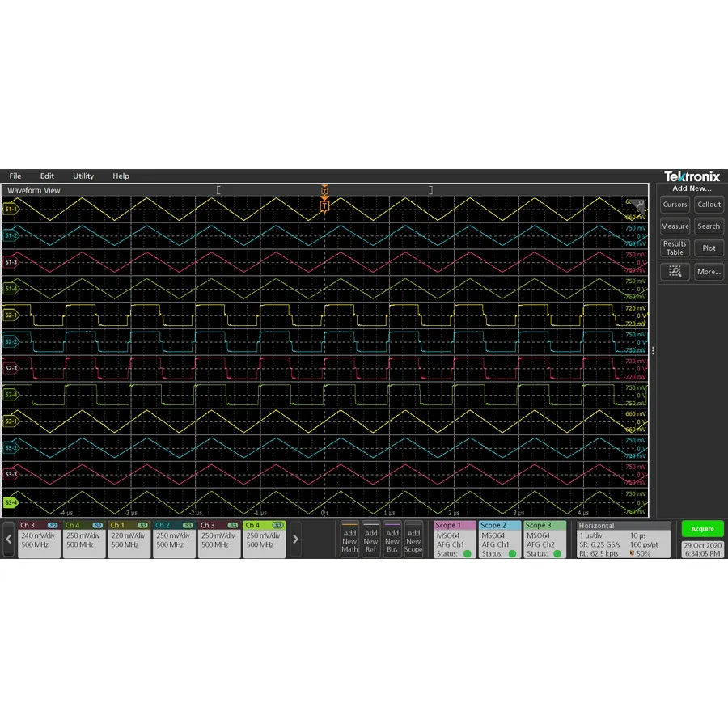Open the Edit menu

click(46, 176)
